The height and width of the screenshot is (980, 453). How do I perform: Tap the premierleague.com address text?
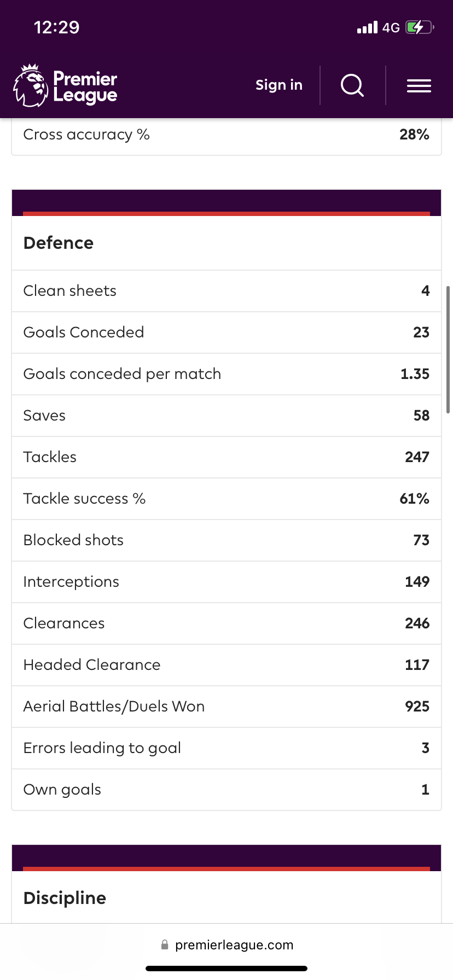point(234,945)
